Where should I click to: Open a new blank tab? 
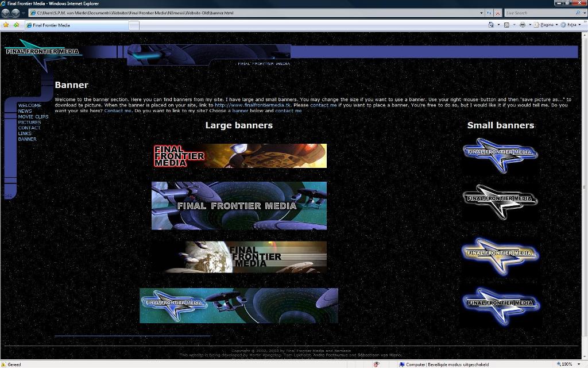click(134, 25)
